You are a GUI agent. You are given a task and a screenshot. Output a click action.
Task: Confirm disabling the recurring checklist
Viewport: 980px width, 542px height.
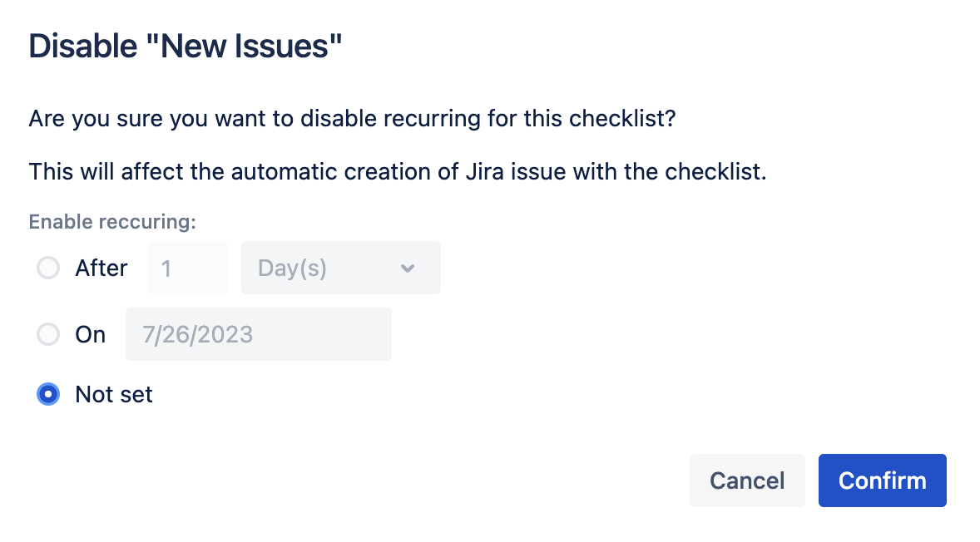tap(882, 480)
